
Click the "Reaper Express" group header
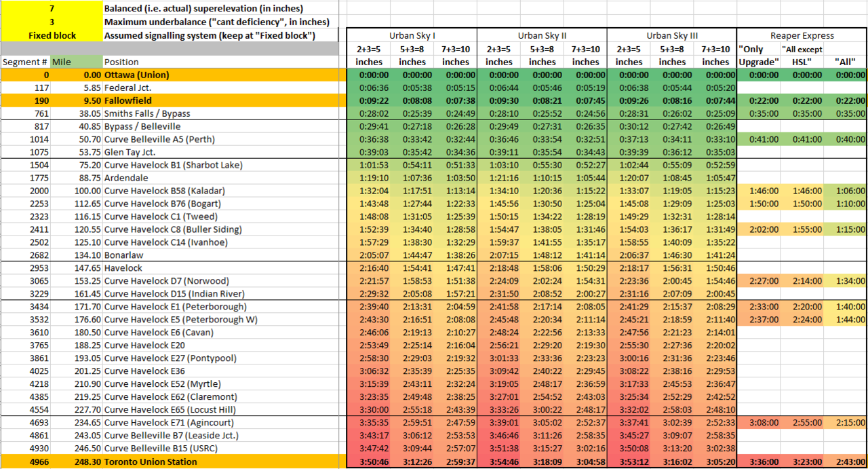802,35
